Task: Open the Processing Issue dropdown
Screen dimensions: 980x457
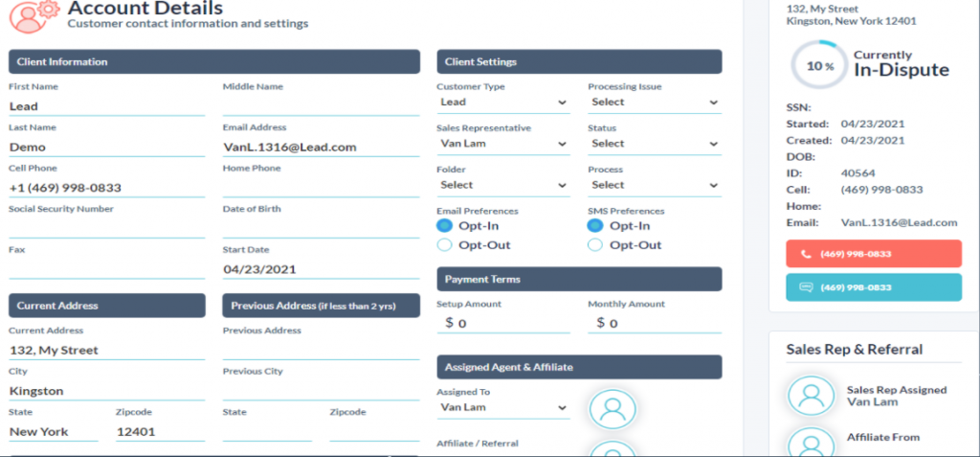Action: pyautogui.click(x=654, y=103)
